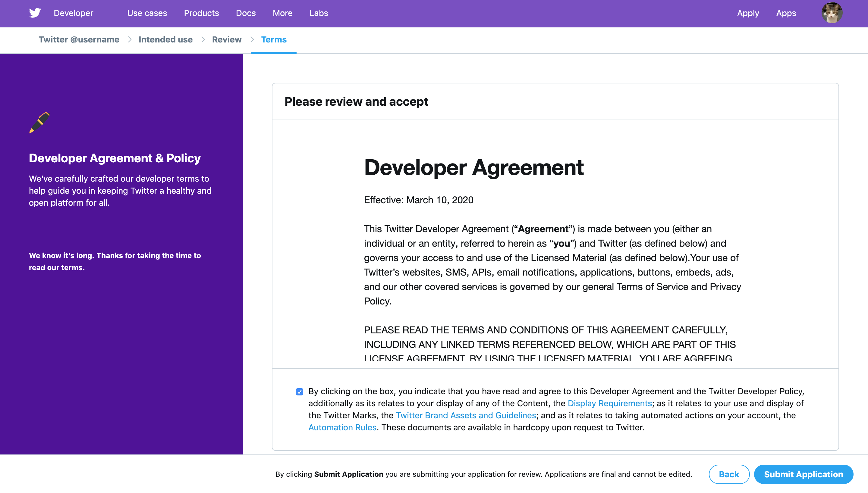Click the Please review and accept heading
868x493 pixels.
tap(356, 101)
